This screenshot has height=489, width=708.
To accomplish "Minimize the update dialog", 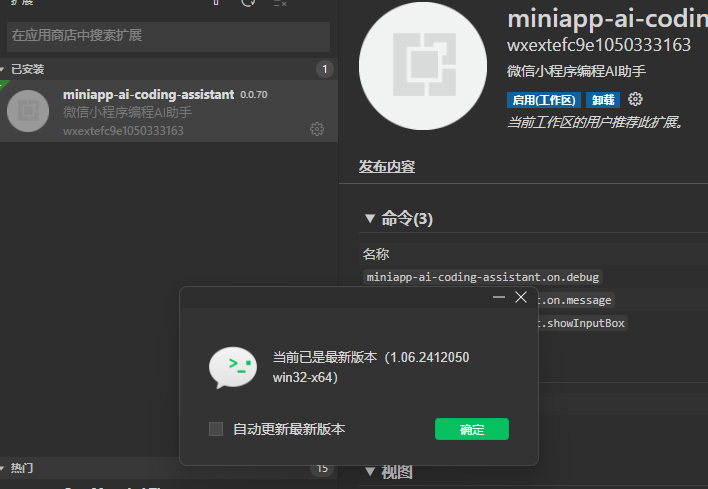I will [498, 297].
